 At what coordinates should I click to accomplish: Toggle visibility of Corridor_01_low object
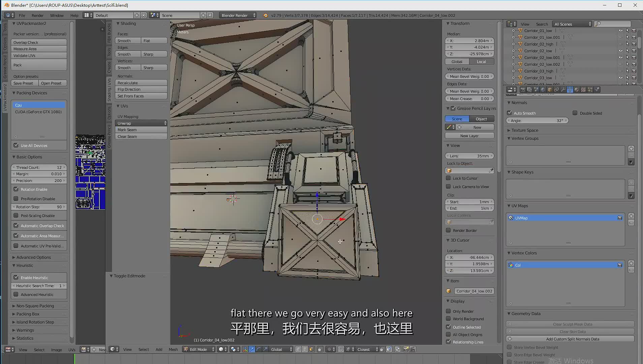620,30
